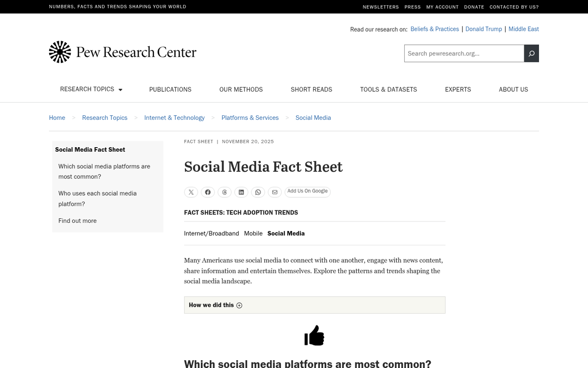Switch to the Mobile fact sheet tab
The image size is (588, 368).
click(x=253, y=234)
